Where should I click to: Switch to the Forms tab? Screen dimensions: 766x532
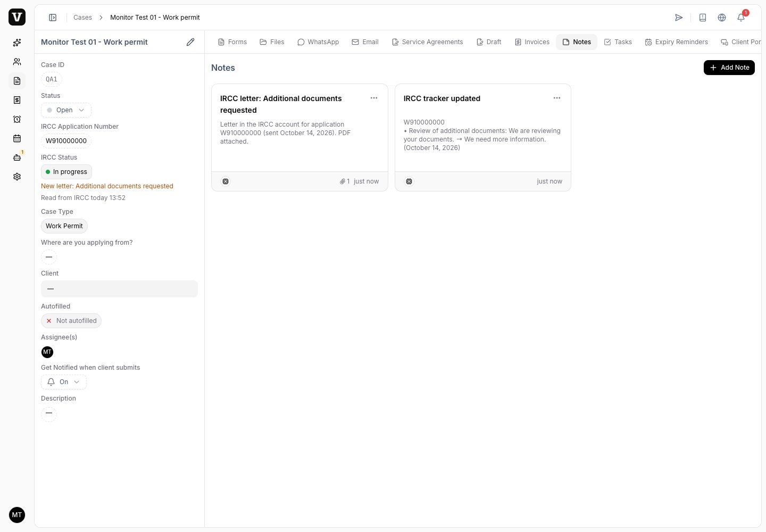click(x=232, y=42)
